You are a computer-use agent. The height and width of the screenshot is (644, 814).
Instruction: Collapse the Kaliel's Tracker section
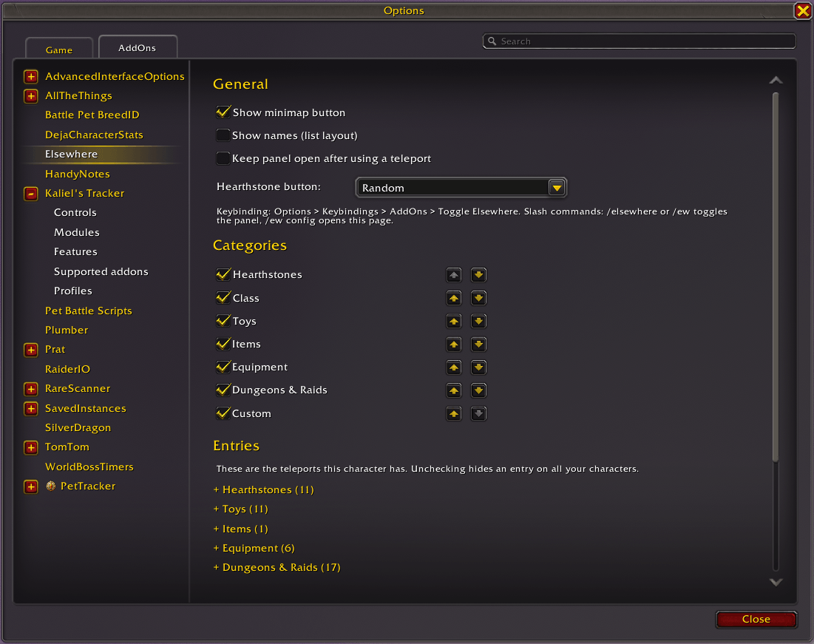coord(31,194)
